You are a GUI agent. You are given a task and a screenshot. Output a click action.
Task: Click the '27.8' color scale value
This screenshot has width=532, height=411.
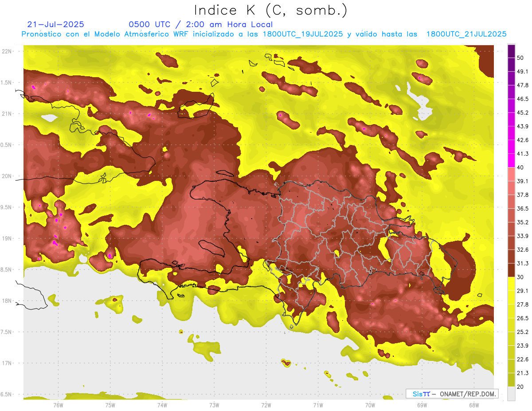point(522,305)
